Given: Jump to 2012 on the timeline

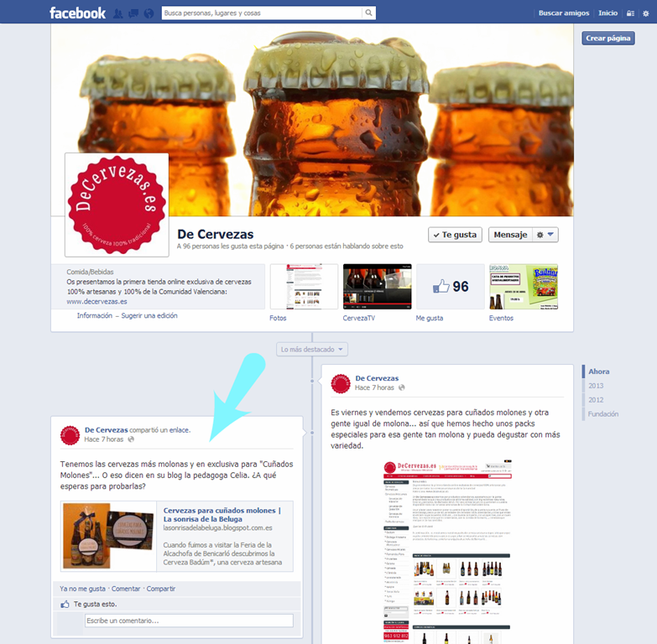Looking at the screenshot, I should (596, 400).
